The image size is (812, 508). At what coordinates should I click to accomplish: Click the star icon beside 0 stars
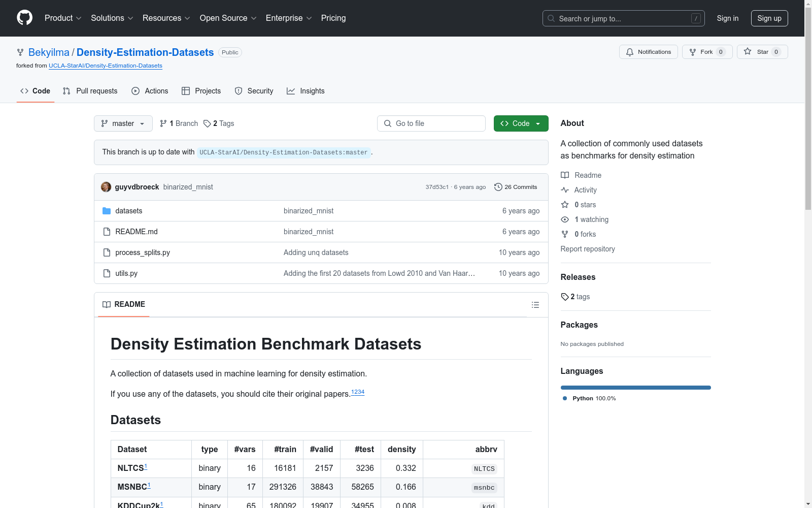565,205
